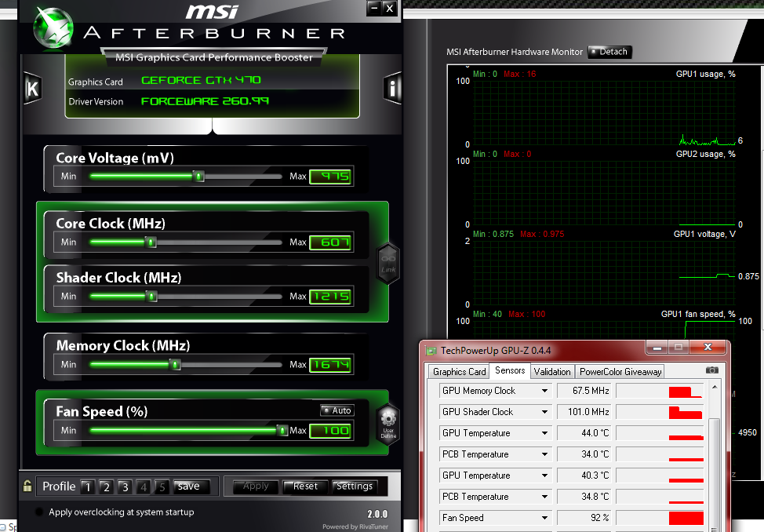Enable Auto fan speed control
764x532 pixels.
[x=337, y=410]
